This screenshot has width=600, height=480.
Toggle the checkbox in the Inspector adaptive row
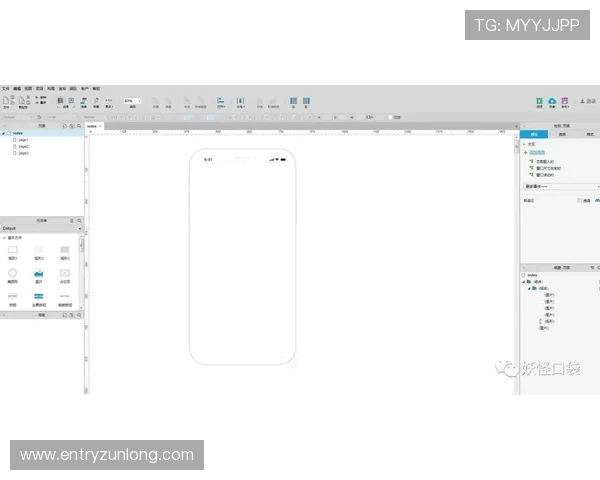[579, 200]
